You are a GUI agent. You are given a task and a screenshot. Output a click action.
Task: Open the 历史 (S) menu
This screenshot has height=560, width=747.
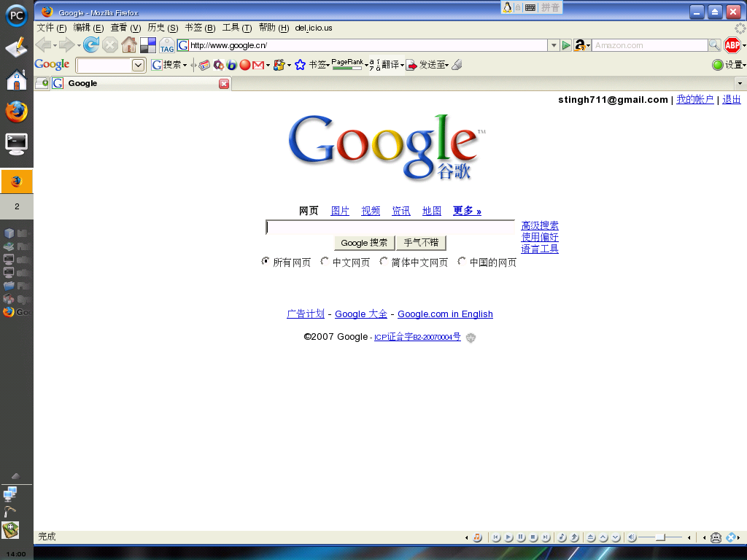(x=163, y=28)
